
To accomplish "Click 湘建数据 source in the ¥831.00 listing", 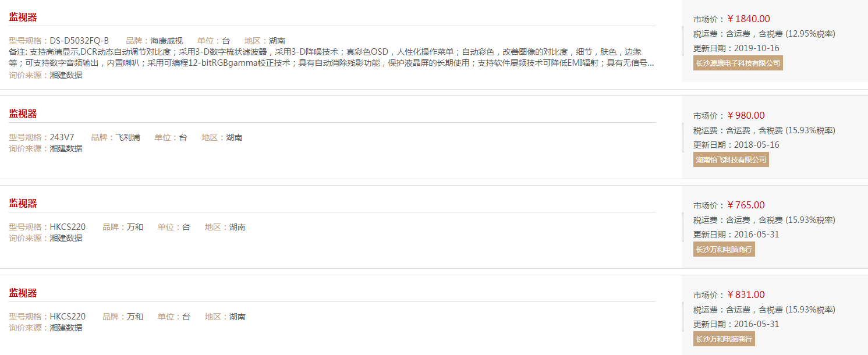I will click(x=66, y=328).
